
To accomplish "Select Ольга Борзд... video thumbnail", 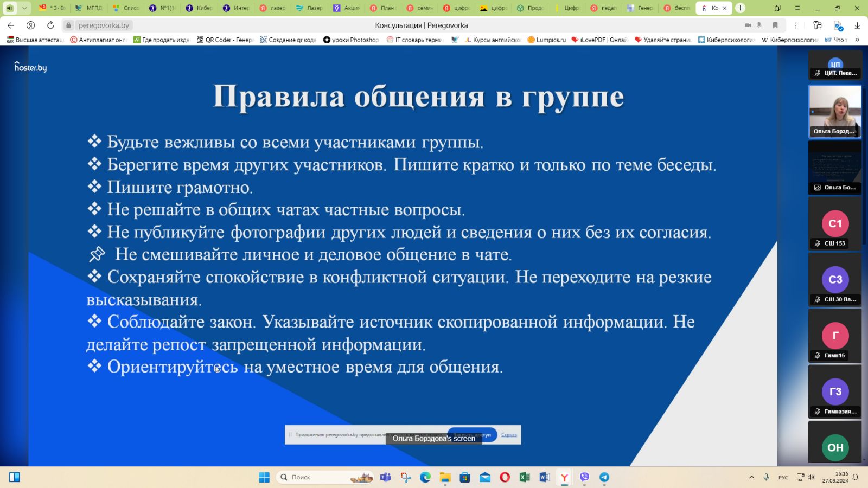I will point(835,111).
